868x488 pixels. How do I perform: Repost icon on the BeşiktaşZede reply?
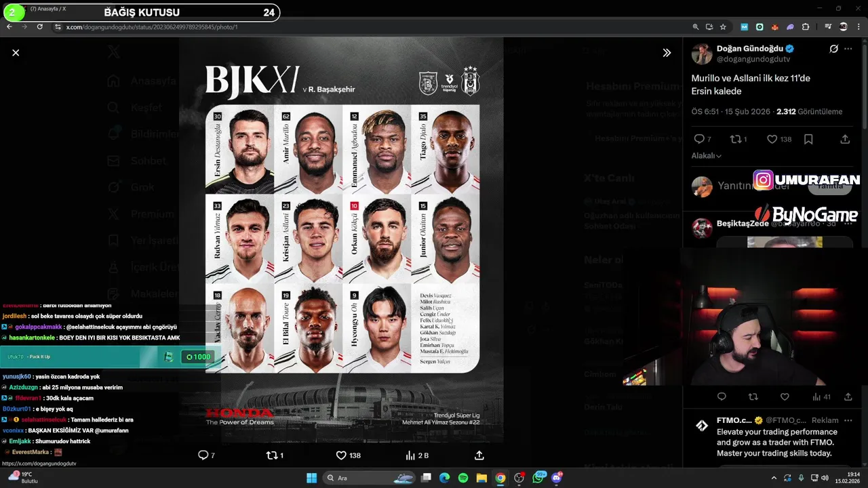(x=753, y=397)
